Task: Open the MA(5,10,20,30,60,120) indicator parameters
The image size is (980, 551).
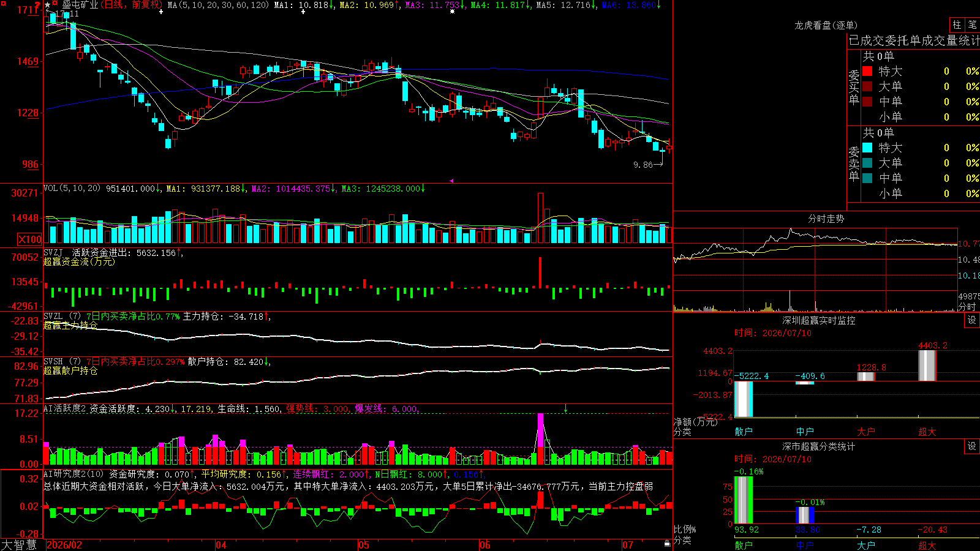Action: point(218,5)
